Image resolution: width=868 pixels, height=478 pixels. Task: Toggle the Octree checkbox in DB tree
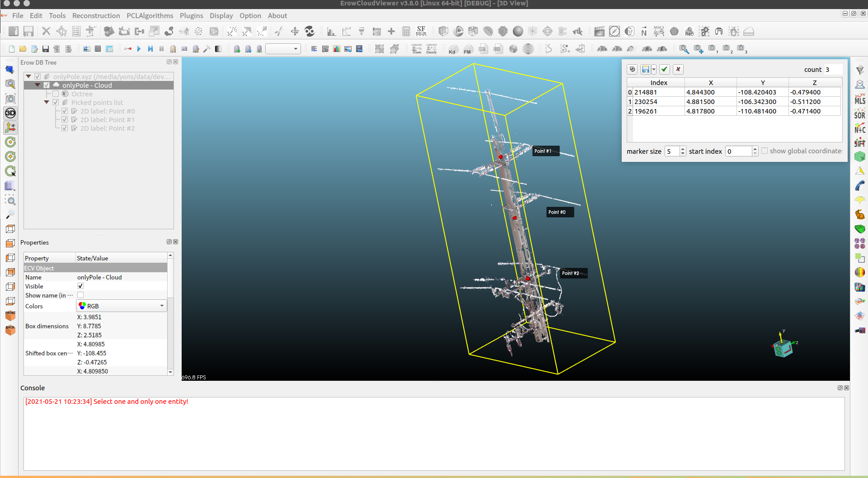(x=56, y=94)
